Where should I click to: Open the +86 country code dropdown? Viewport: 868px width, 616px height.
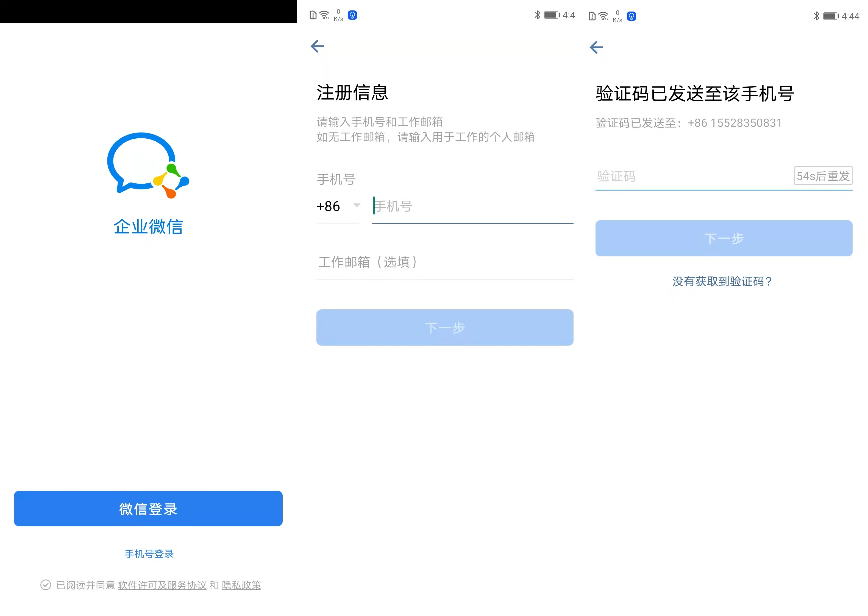(338, 206)
